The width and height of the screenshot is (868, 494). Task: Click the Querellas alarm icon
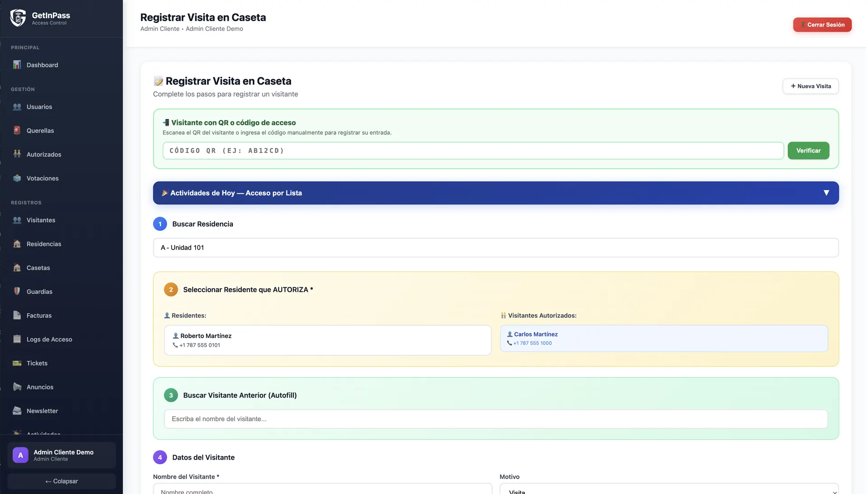[x=17, y=130]
